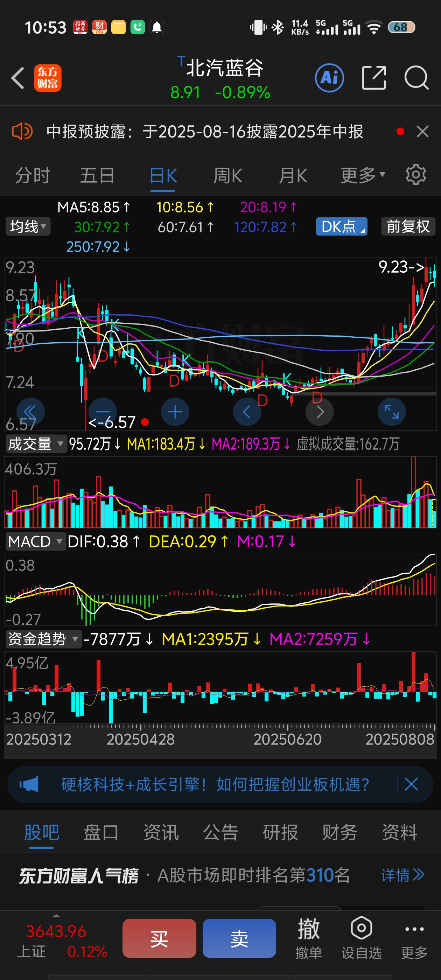Image resolution: width=441 pixels, height=980 pixels.
Task: Zoom in the K-line chart
Action: pyautogui.click(x=175, y=412)
